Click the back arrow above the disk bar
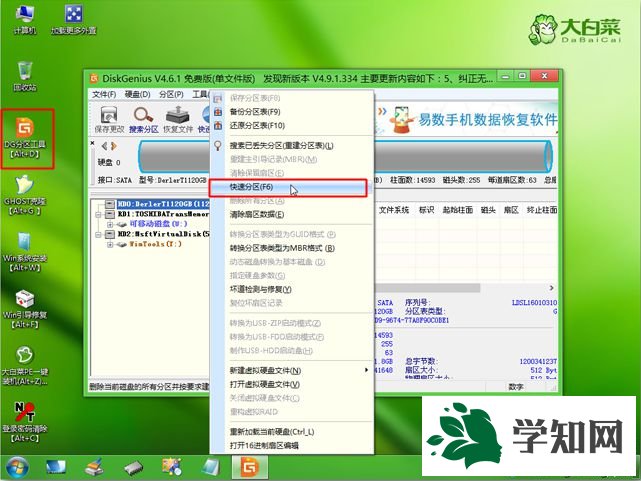Viewport: 641px width, 481px height. (104, 146)
